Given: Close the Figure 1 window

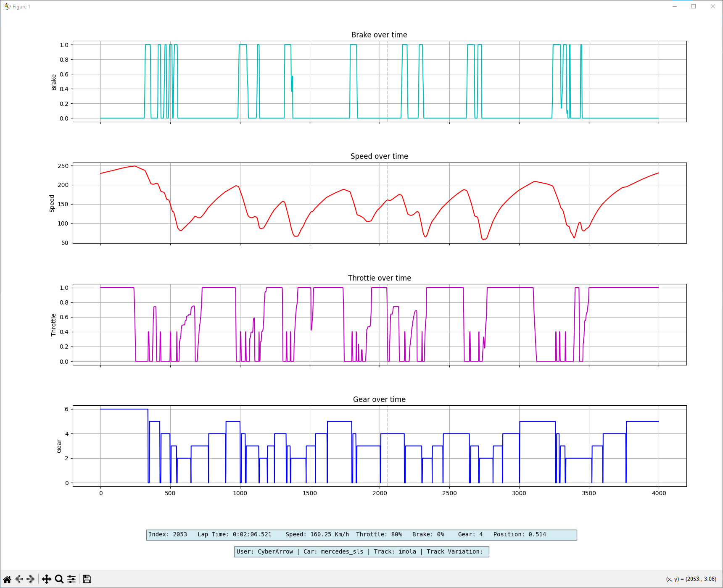Looking at the screenshot, I should coord(713,6).
